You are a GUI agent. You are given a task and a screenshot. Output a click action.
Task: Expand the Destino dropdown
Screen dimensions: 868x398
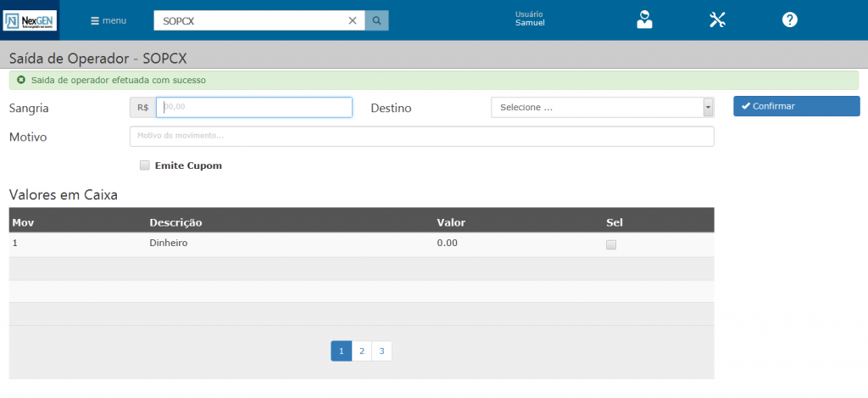(597, 108)
